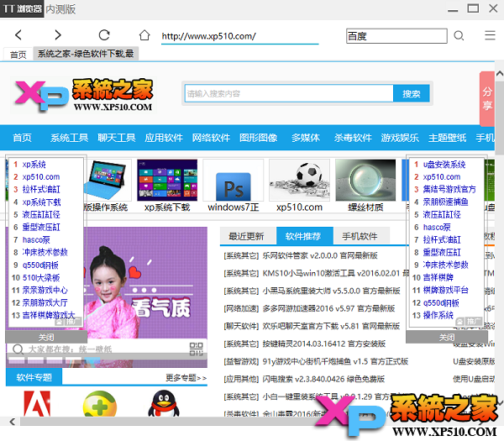Click 亲朋极速捕鱼 in the right ad list
The width and height of the screenshot is (504, 441).
coord(445,202)
